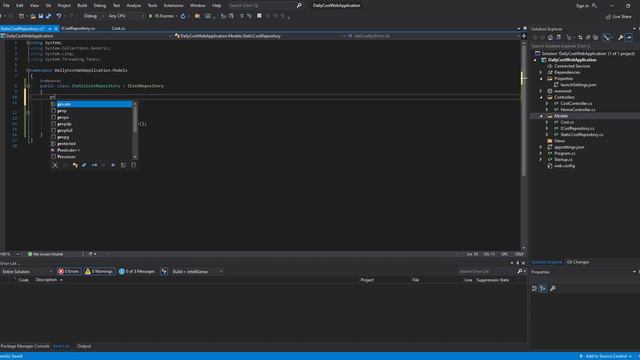This screenshot has width=640, height=360.
Task: Click the Sync with Active Document icon
Action: 580,38
